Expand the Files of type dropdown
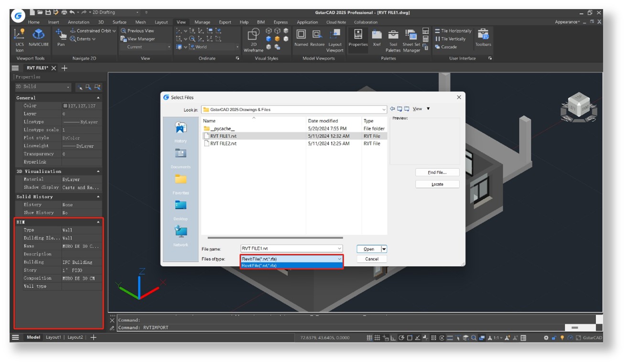This screenshot has width=626, height=364. pyautogui.click(x=339, y=259)
